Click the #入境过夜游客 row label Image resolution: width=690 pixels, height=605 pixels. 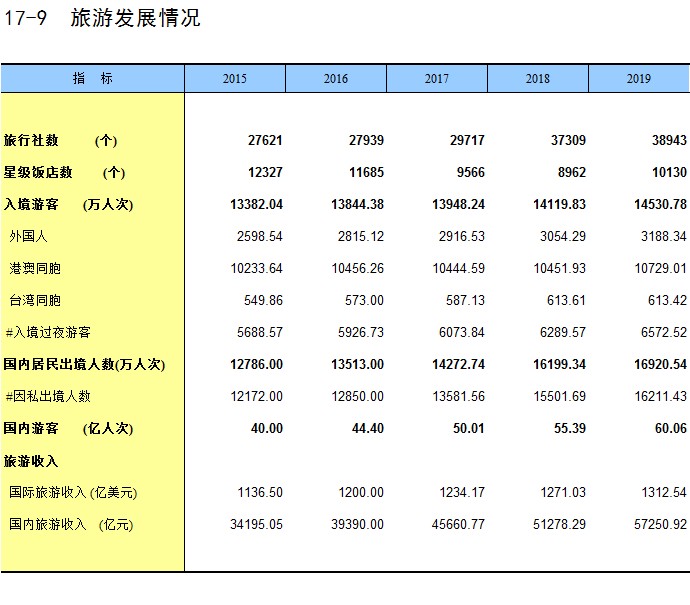(x=48, y=332)
